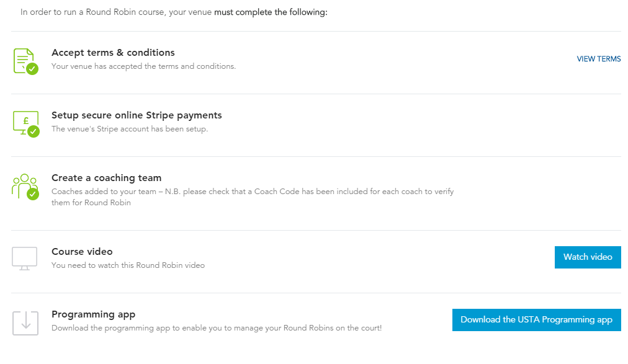Click green checkmark on Stripe icon

pyautogui.click(x=34, y=131)
